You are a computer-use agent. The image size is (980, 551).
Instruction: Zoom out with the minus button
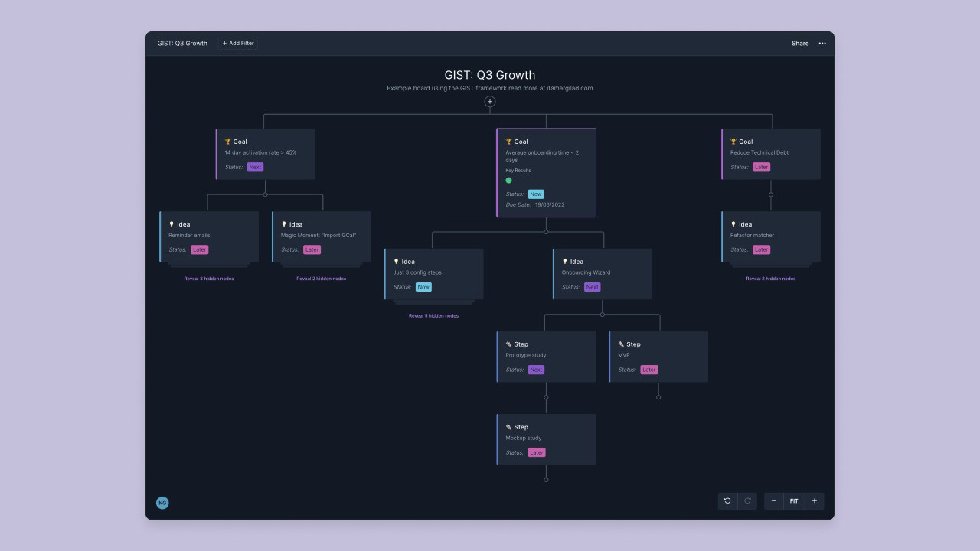[x=773, y=501]
